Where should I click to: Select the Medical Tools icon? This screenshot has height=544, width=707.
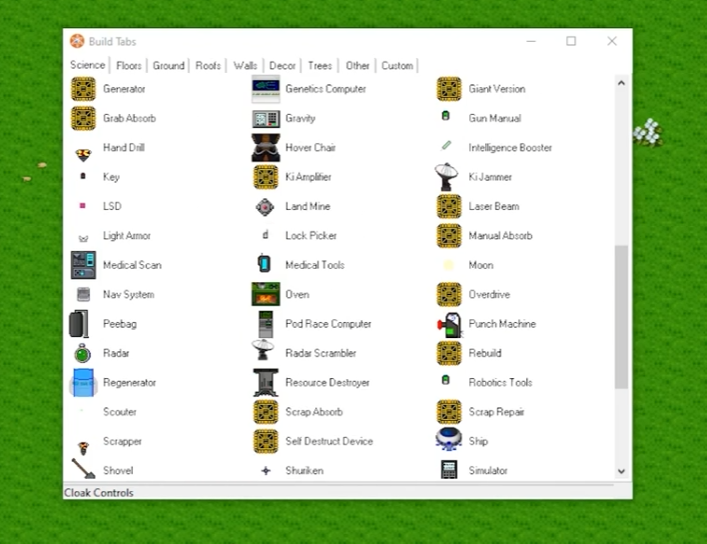pyautogui.click(x=264, y=263)
